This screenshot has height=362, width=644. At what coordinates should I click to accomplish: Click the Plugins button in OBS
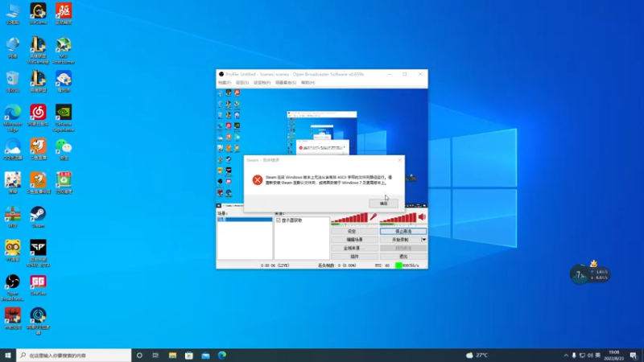coord(354,257)
